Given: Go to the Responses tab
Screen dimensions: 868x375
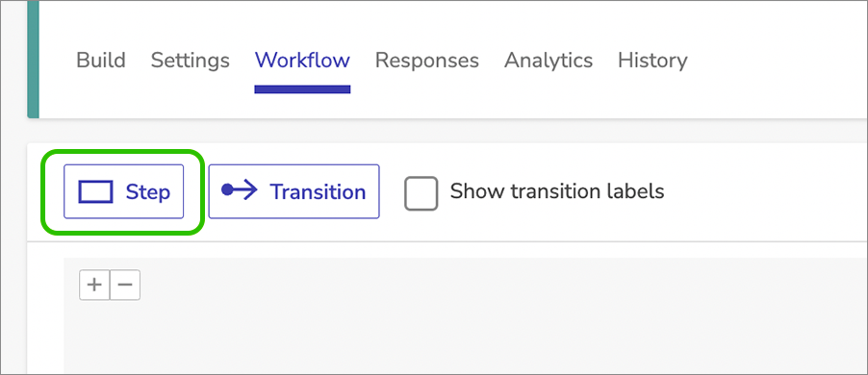Looking at the screenshot, I should point(427,60).
